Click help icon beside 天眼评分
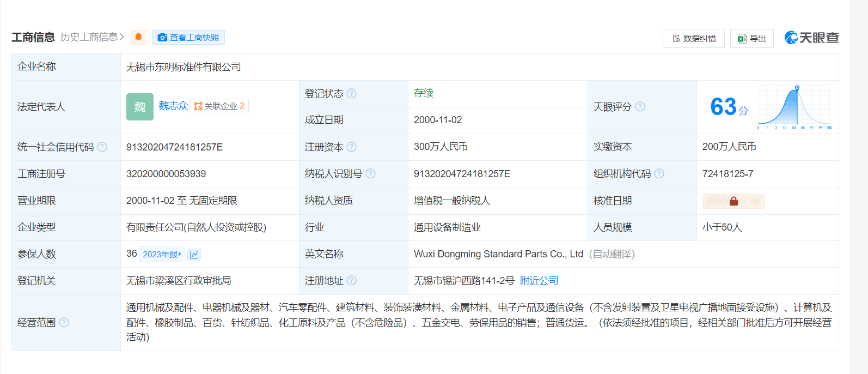 640,106
